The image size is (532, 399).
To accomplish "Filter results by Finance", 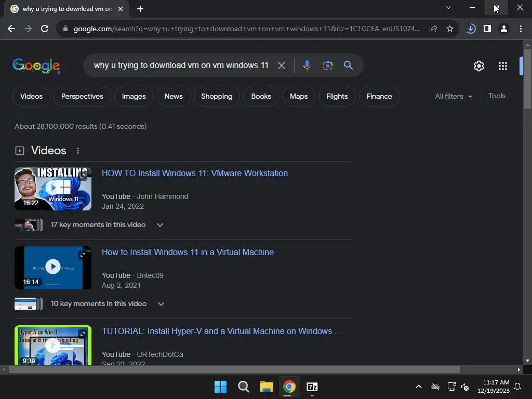I will pos(379,96).
